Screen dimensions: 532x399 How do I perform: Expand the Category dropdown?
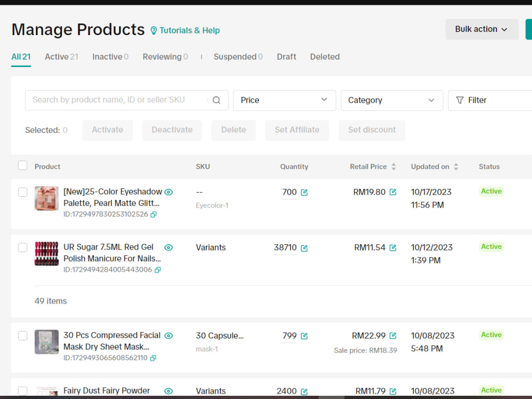click(392, 100)
